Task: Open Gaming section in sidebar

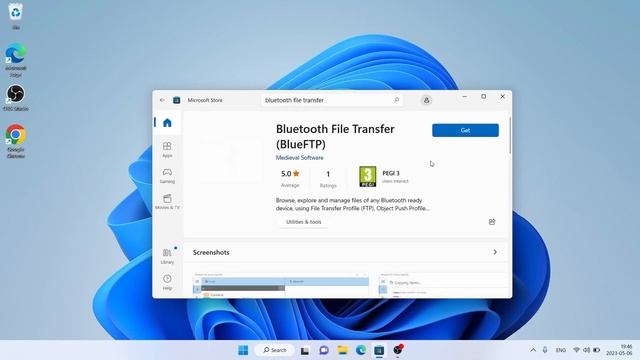Action: click(x=167, y=176)
